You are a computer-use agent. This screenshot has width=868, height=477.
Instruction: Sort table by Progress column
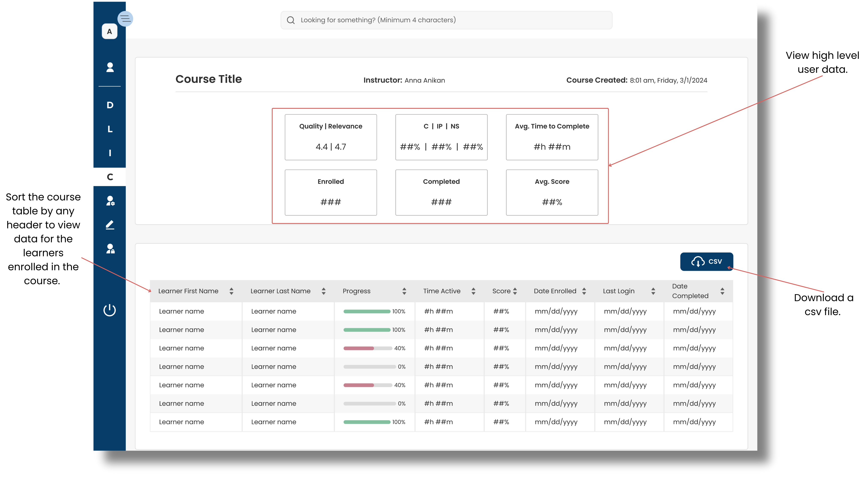pos(404,291)
